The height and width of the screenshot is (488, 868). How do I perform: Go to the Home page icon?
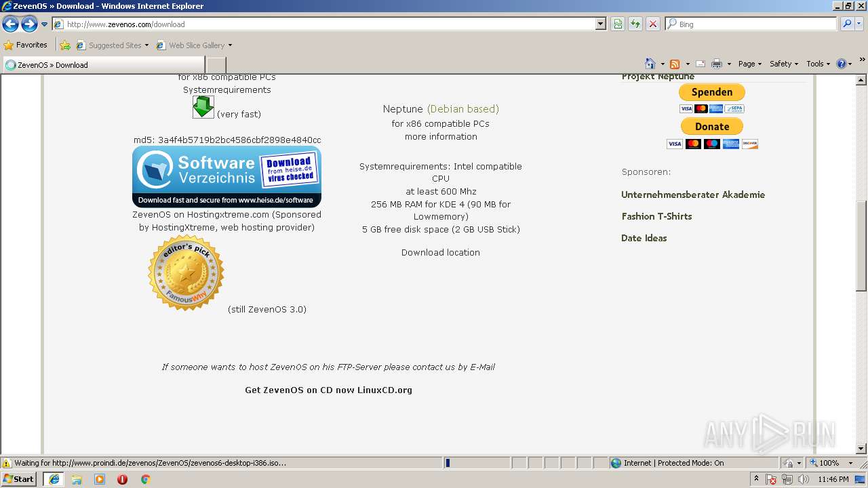tap(650, 64)
